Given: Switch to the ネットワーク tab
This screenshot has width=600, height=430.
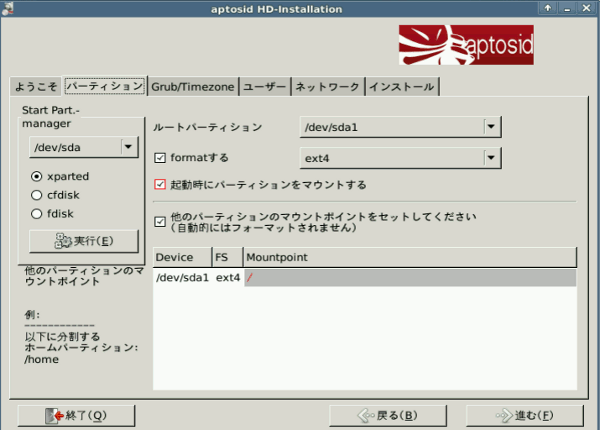Looking at the screenshot, I should (328, 87).
